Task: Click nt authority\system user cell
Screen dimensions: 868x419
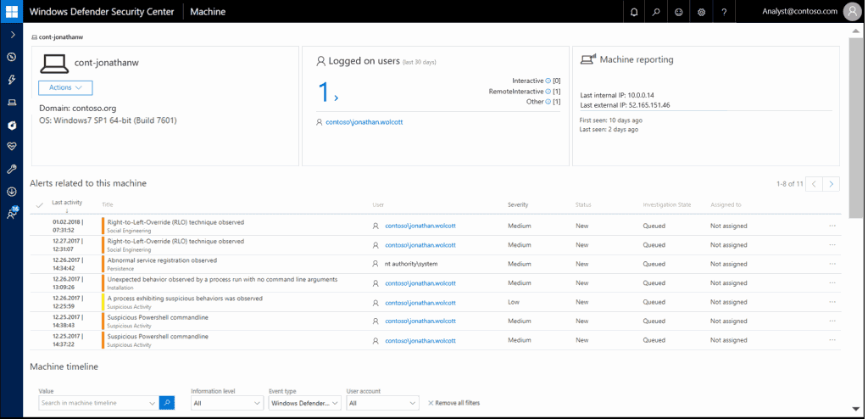Action: coord(411,264)
